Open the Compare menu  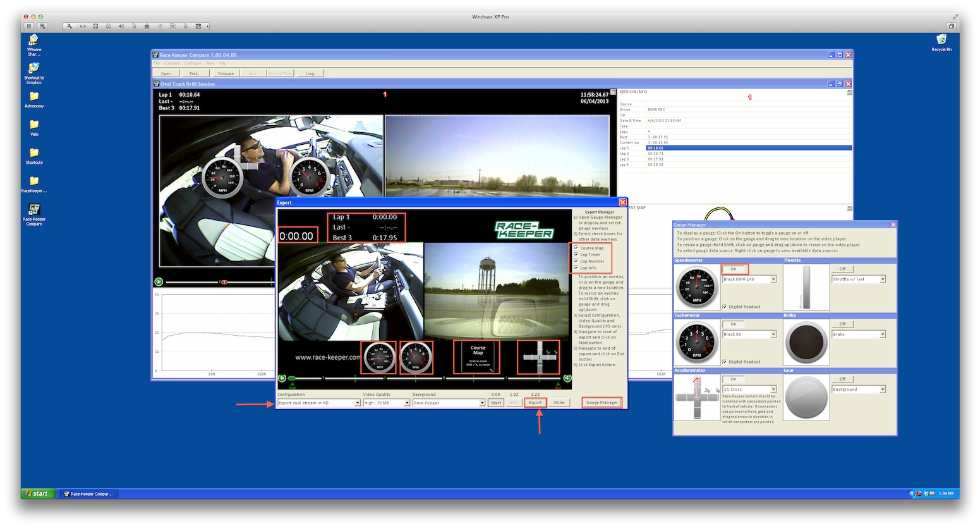pos(172,63)
